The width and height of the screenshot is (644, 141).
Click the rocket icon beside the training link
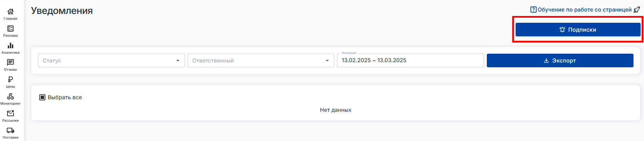[637, 10]
